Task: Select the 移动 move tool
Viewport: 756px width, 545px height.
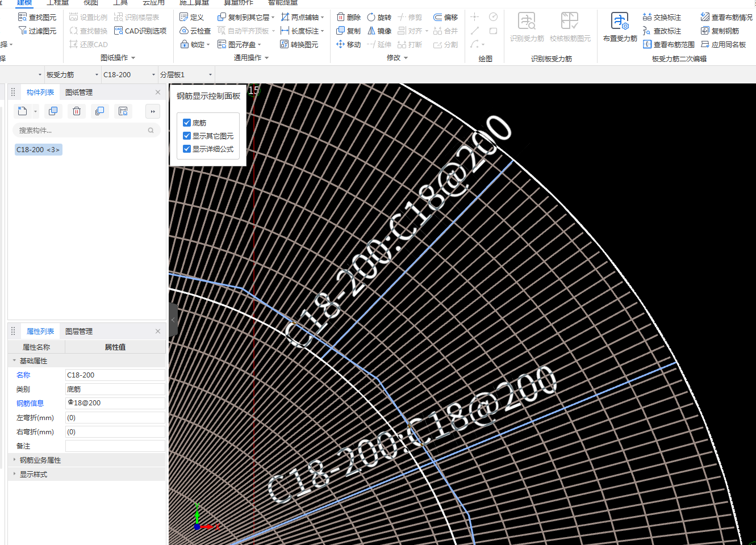Action: 349,44
